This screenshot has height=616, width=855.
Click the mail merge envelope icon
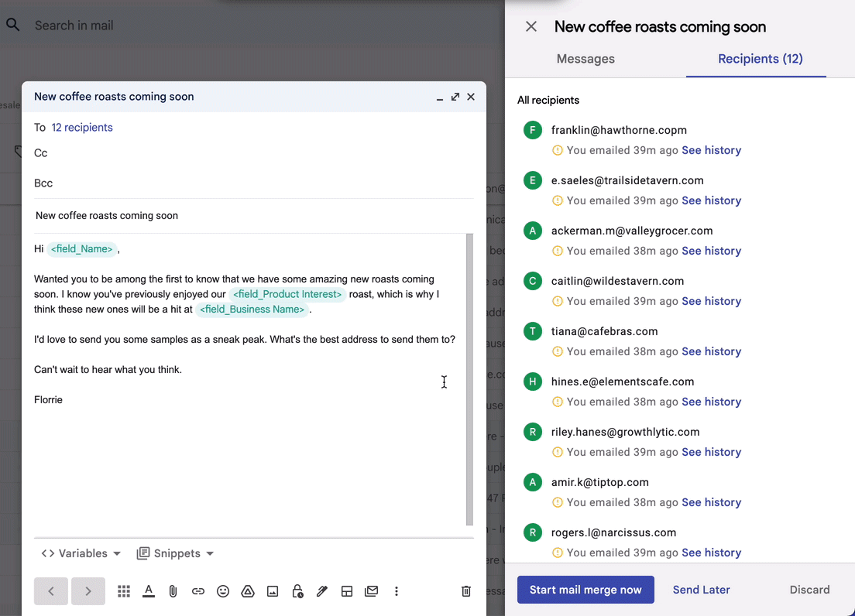click(371, 591)
